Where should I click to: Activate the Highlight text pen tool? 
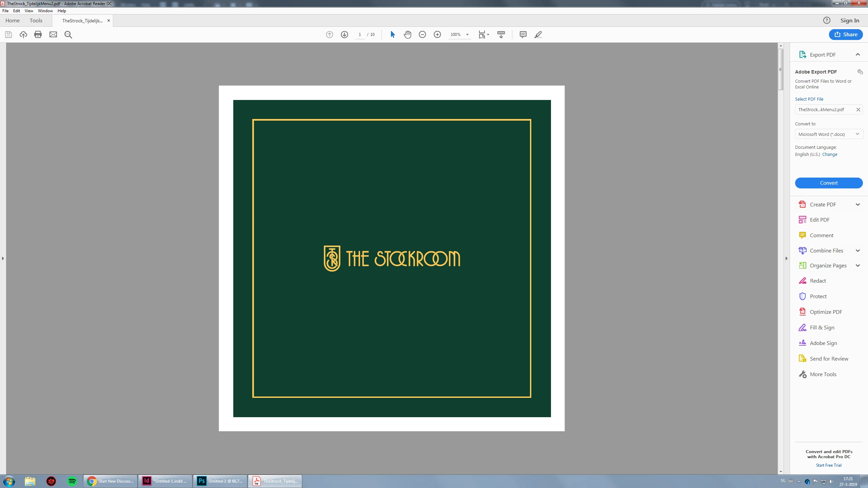pos(538,35)
